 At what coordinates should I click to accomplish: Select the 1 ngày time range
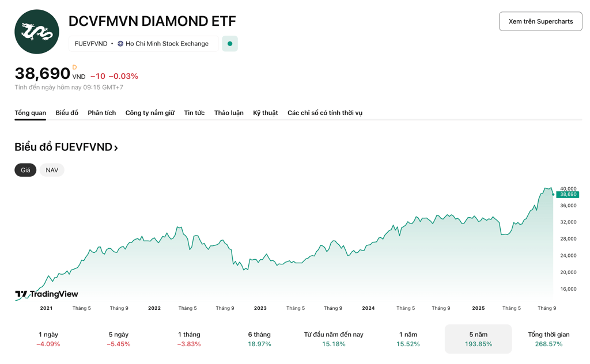(48, 339)
